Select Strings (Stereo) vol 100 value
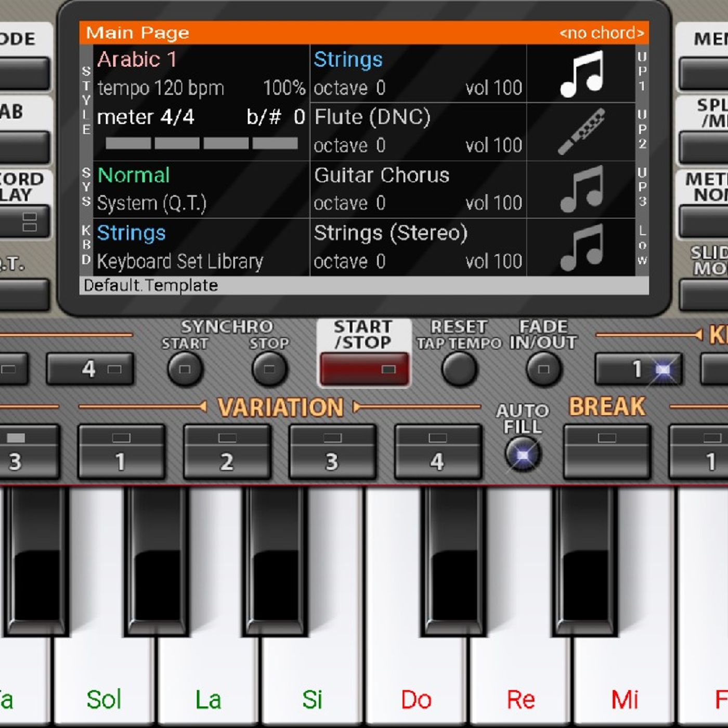 click(x=493, y=261)
